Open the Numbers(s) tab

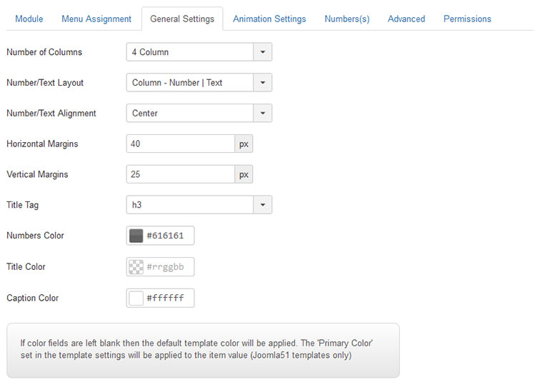347,19
